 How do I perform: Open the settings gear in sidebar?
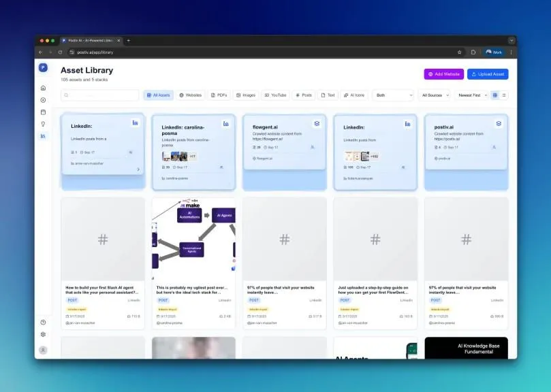[x=43, y=334]
